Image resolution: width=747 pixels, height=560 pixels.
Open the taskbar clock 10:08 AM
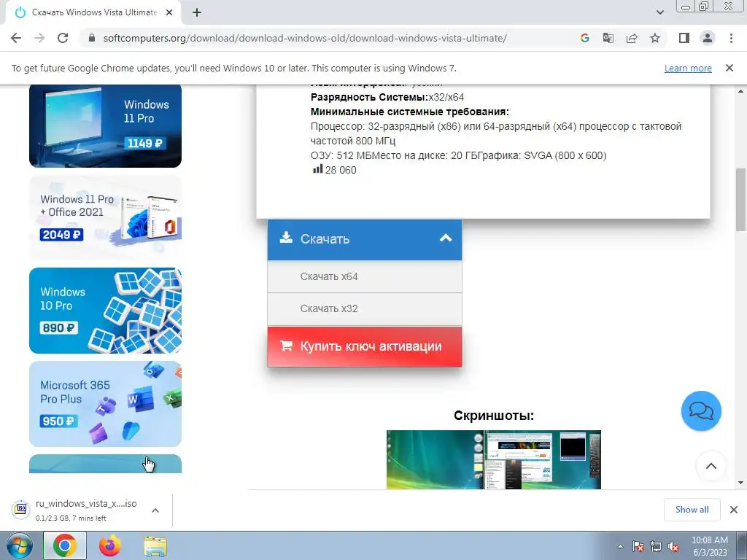pyautogui.click(x=709, y=546)
